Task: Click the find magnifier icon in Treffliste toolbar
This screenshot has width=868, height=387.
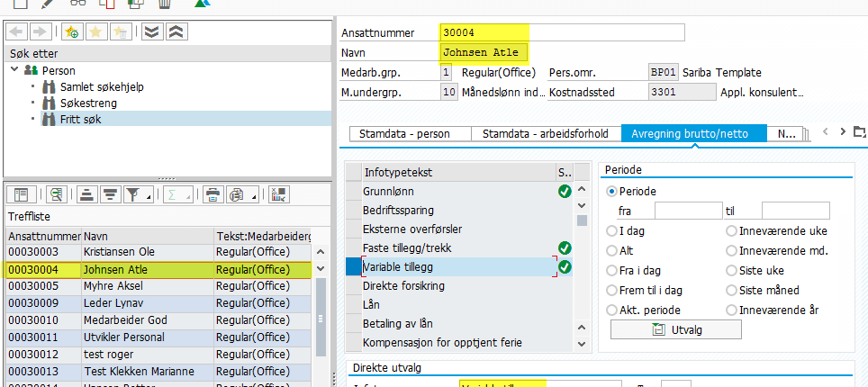Action: (56, 194)
